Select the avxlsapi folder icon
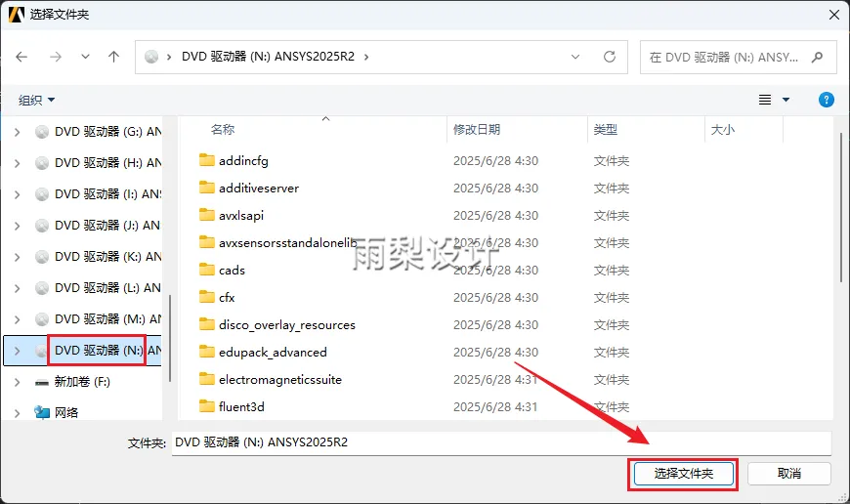Screen dimensions: 850x504 pyautogui.click(x=206, y=215)
